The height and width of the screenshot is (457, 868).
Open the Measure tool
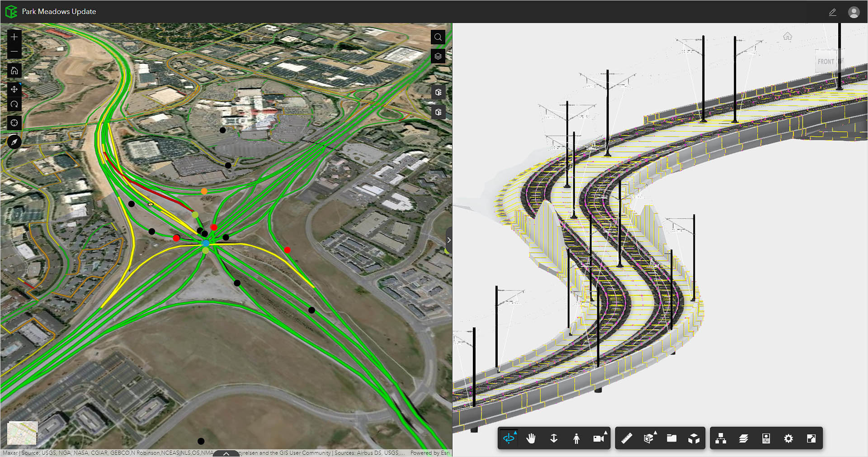(627, 438)
